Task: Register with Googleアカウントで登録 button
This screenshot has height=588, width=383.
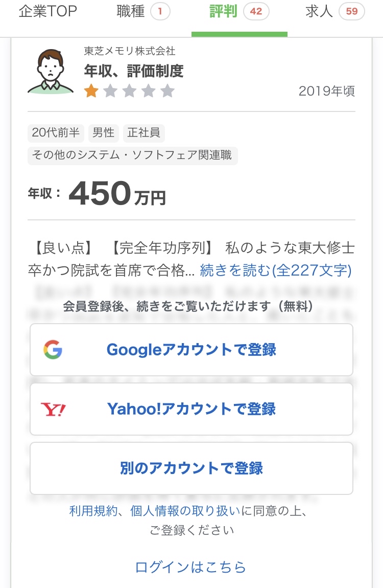Action: tap(192, 350)
